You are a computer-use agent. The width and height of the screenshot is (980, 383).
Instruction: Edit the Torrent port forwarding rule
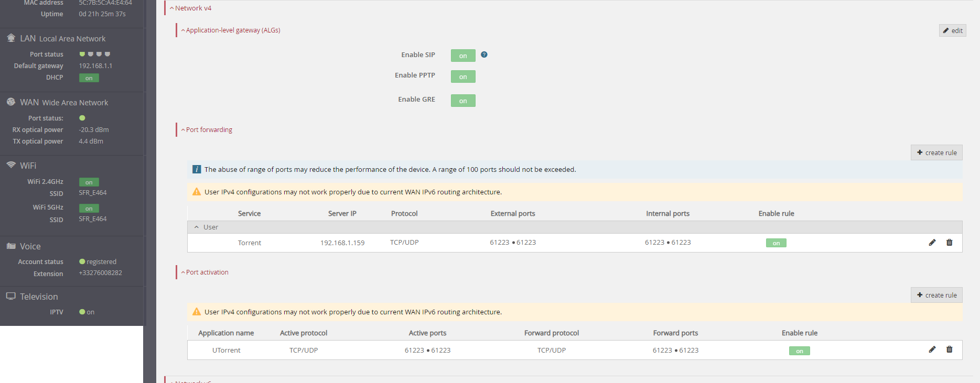click(932, 243)
